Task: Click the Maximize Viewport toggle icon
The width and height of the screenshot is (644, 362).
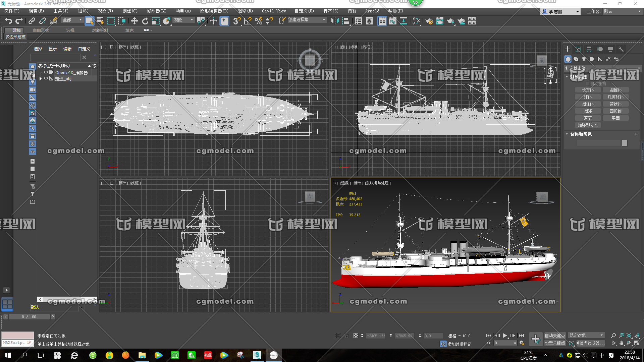Action: [637, 343]
